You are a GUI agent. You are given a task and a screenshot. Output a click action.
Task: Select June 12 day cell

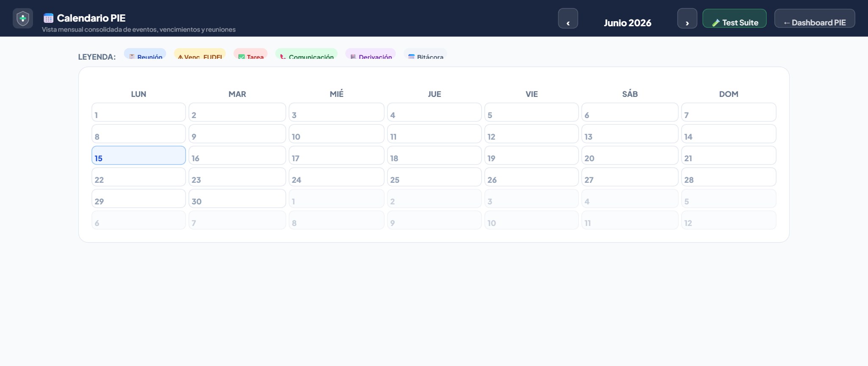tap(532, 134)
